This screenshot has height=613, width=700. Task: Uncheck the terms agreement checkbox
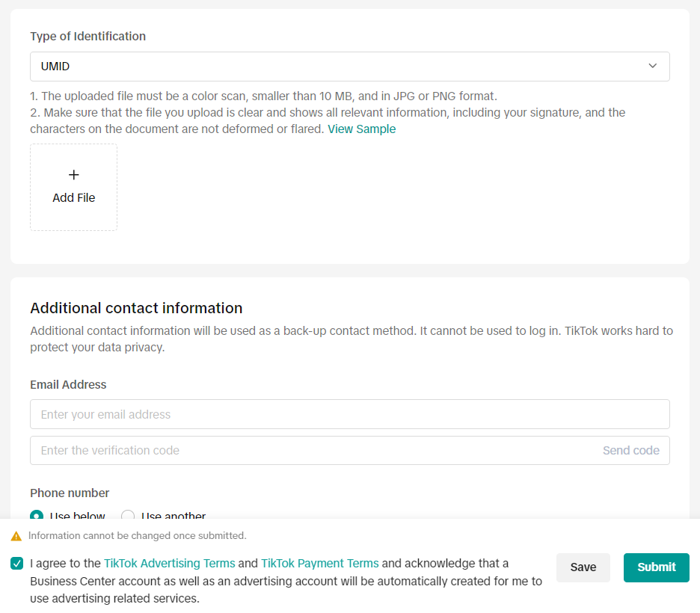[17, 564]
